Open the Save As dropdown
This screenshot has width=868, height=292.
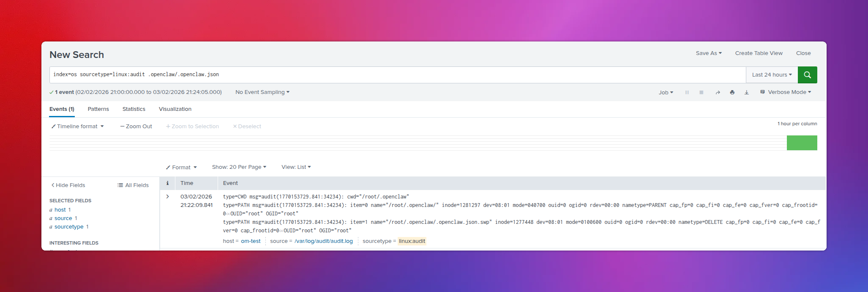(709, 53)
